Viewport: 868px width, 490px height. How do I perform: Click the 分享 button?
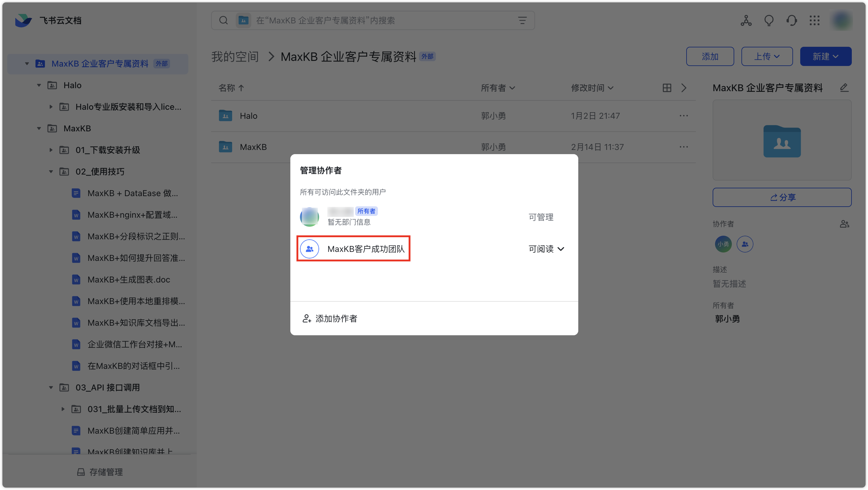tap(782, 197)
